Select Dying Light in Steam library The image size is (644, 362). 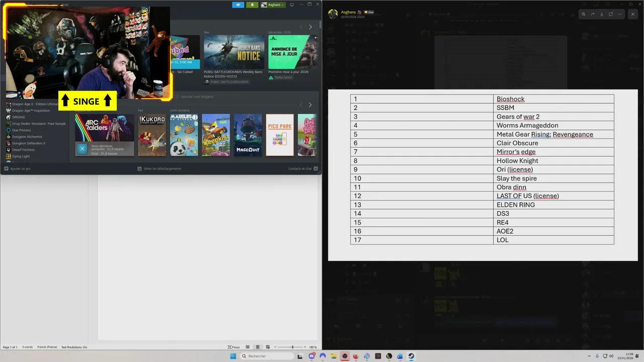pos(21,156)
